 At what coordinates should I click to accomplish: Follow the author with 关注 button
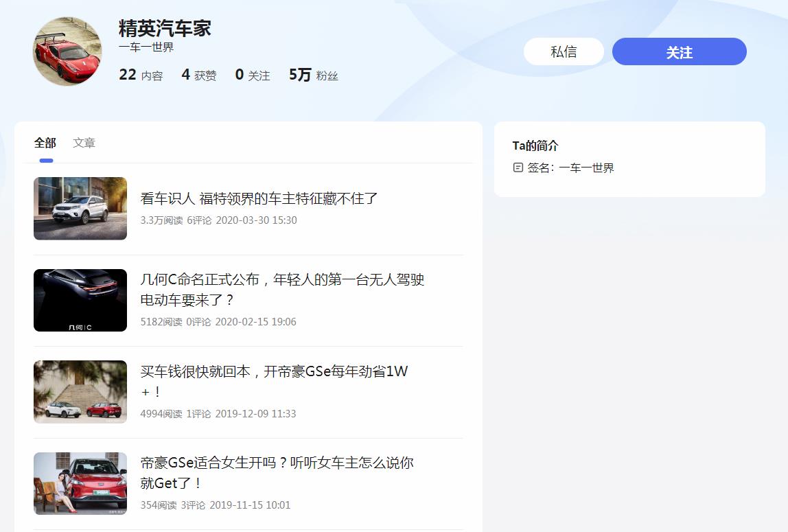click(x=679, y=51)
